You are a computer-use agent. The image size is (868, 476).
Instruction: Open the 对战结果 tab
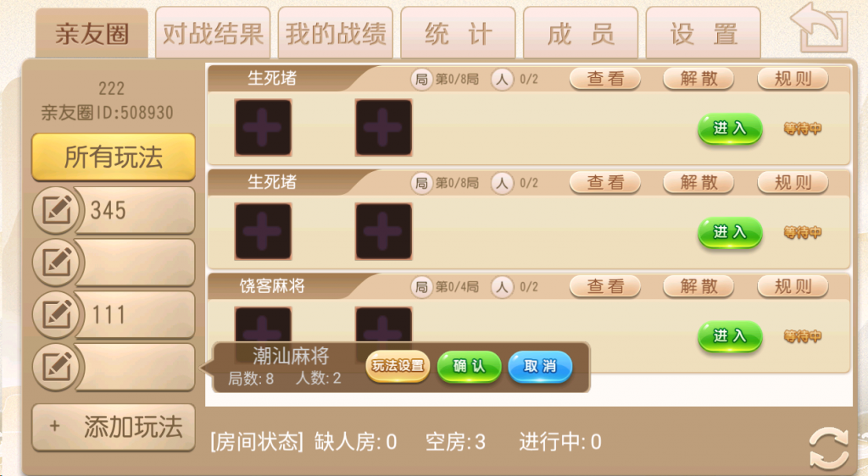tap(213, 33)
